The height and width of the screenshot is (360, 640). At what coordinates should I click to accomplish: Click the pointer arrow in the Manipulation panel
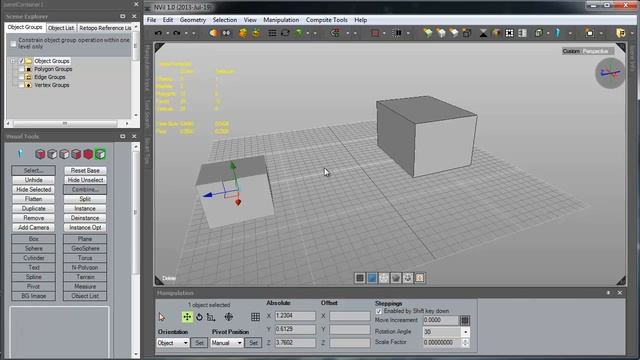[162, 317]
